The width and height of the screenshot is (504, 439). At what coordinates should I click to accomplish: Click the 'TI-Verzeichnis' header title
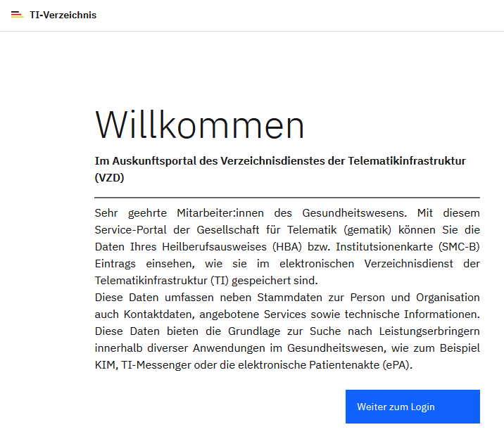click(63, 15)
